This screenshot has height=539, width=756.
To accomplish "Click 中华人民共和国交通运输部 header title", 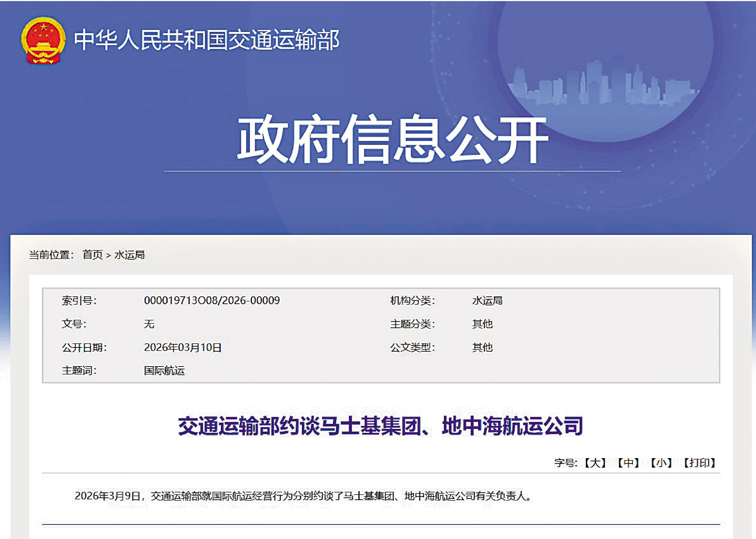I will [x=206, y=40].
